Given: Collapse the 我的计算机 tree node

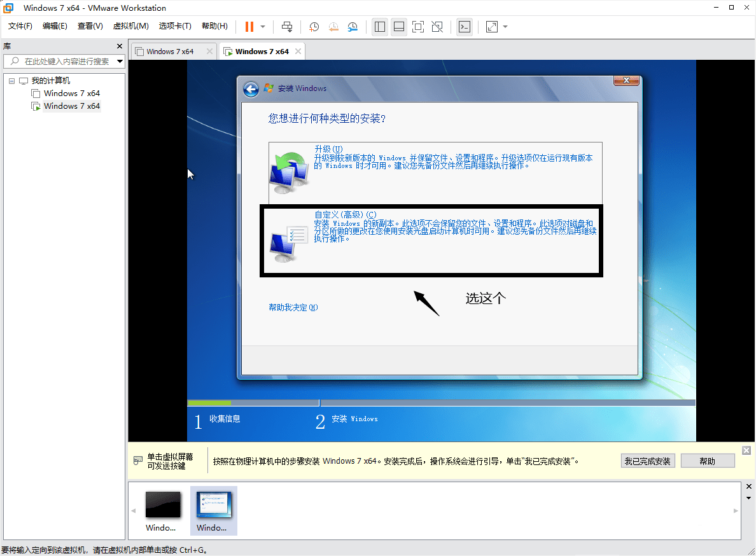Looking at the screenshot, I should (11, 81).
